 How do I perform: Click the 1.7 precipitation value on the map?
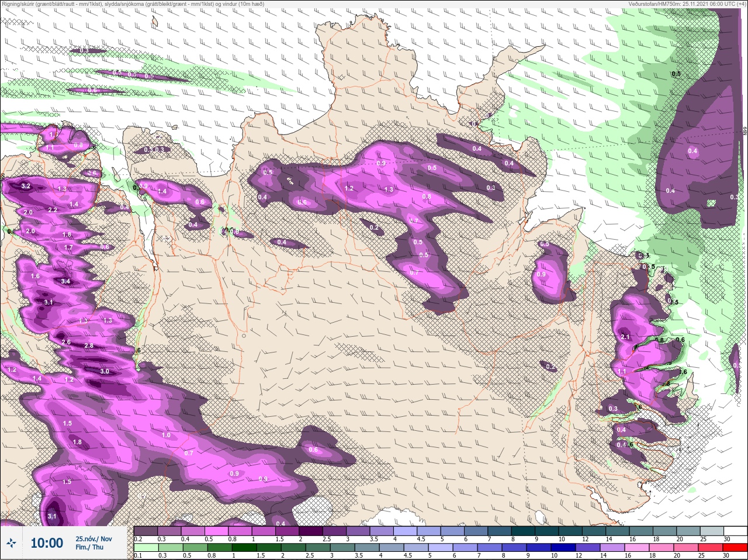[68, 247]
